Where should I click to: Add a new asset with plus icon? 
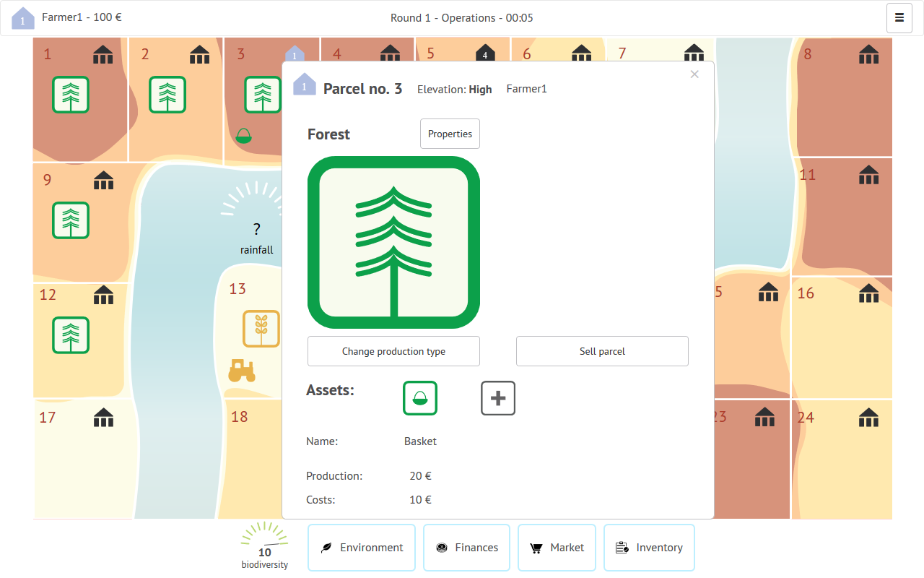(498, 398)
